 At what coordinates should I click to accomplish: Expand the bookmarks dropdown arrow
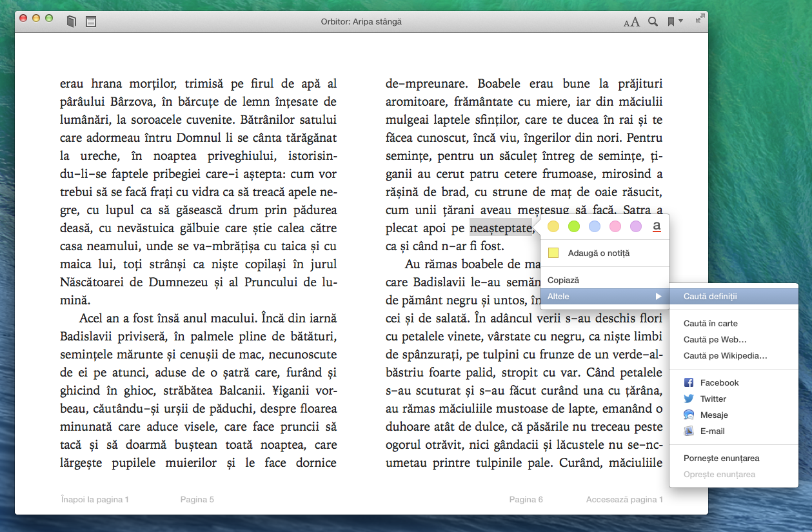[x=680, y=21]
